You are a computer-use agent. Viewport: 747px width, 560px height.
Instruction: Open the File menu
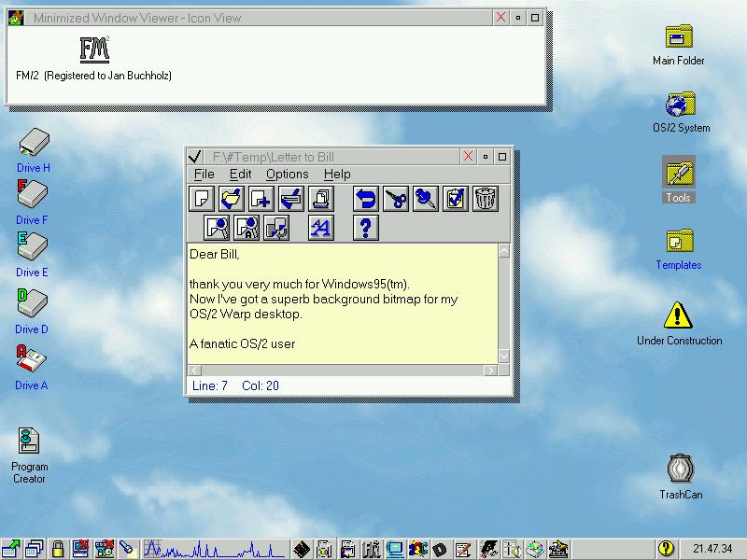click(204, 174)
